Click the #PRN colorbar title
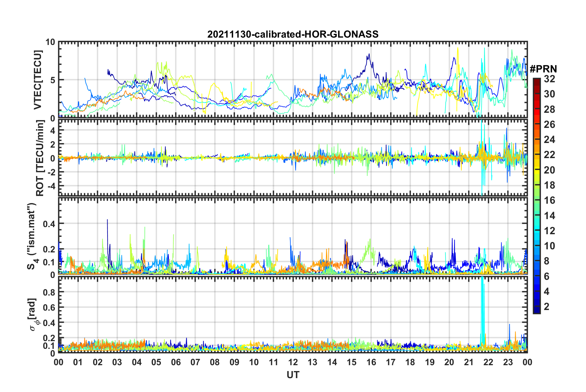Screen dimensions: 586x392 click(x=543, y=69)
